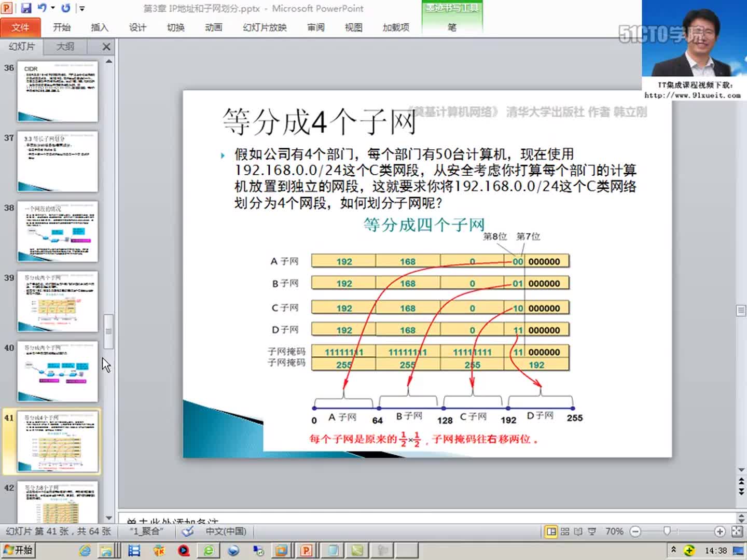Viewport: 747px width, 560px height.
Task: Click the slide body paragraph text
Action: coord(435,178)
